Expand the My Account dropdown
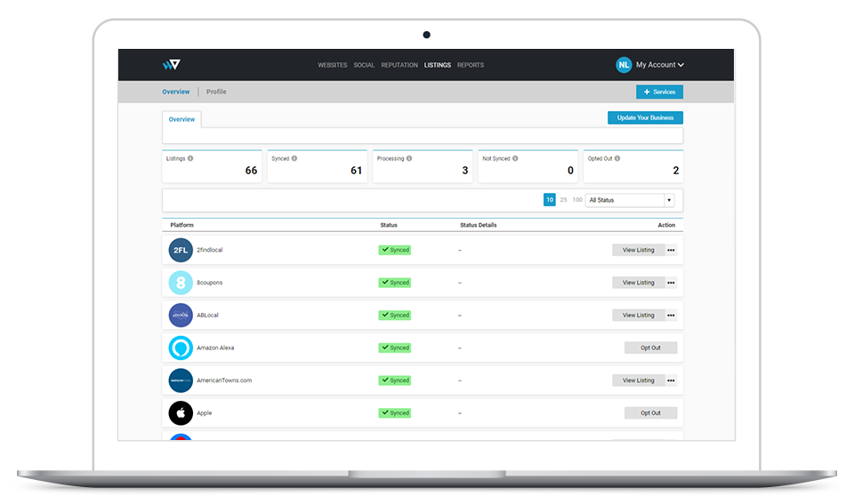The width and height of the screenshot is (854, 504). 660,65
